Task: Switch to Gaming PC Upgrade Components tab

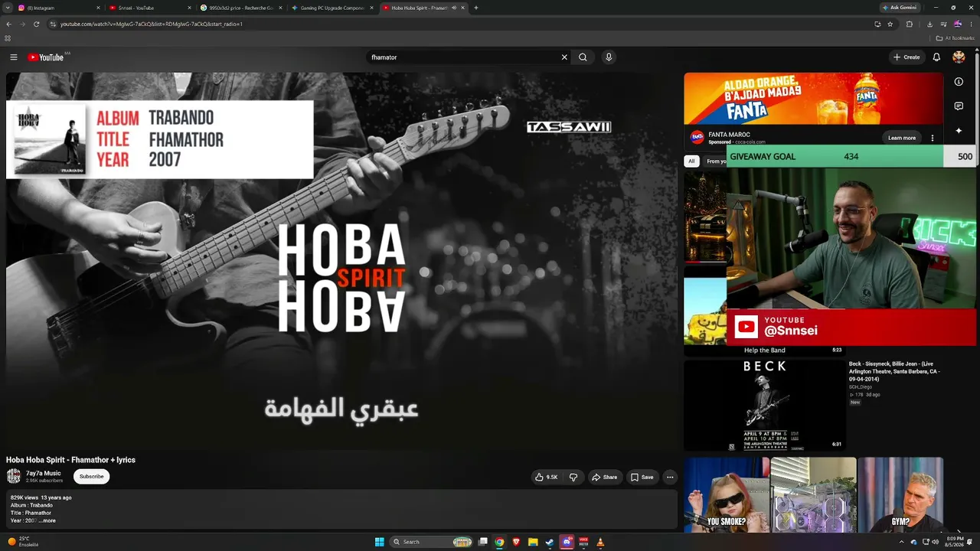Action: [x=332, y=8]
